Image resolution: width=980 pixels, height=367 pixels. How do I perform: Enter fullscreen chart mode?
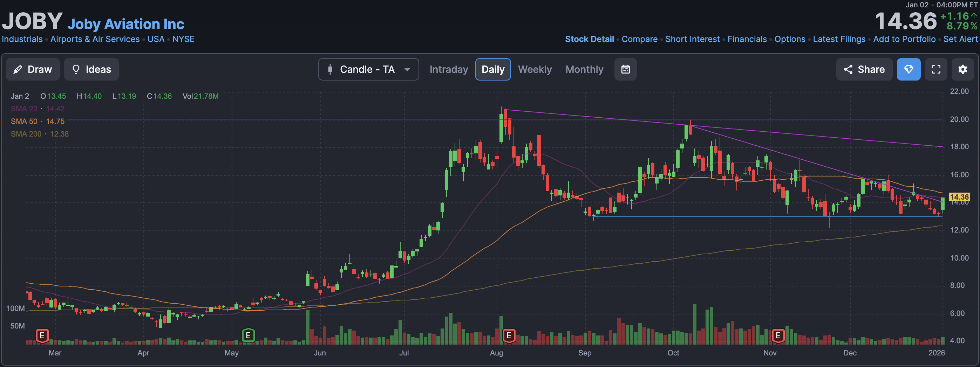[936, 69]
